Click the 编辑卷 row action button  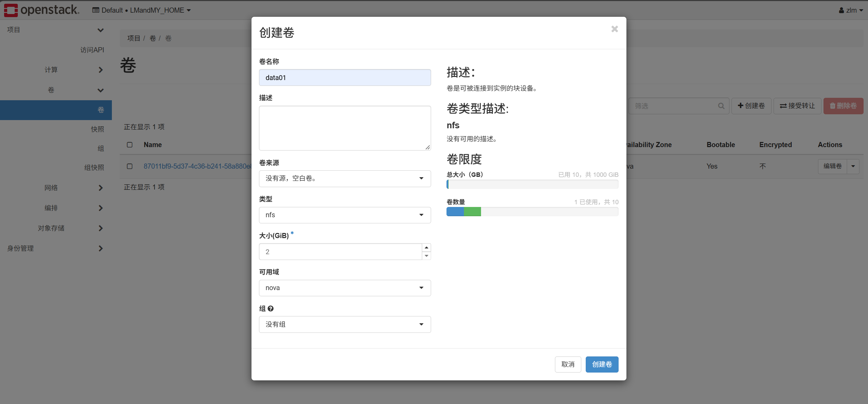(x=832, y=166)
